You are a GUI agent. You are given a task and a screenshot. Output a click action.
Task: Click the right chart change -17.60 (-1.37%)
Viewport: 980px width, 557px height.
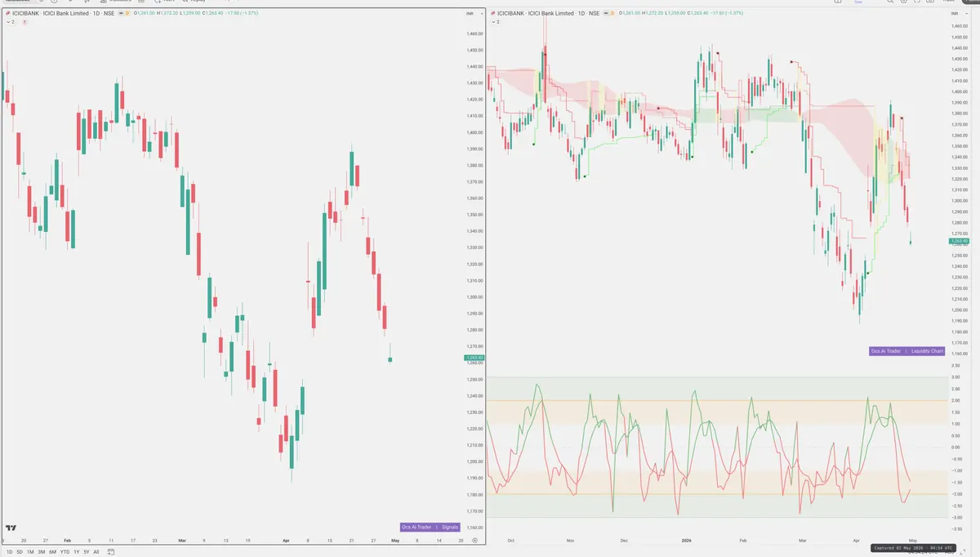click(728, 14)
